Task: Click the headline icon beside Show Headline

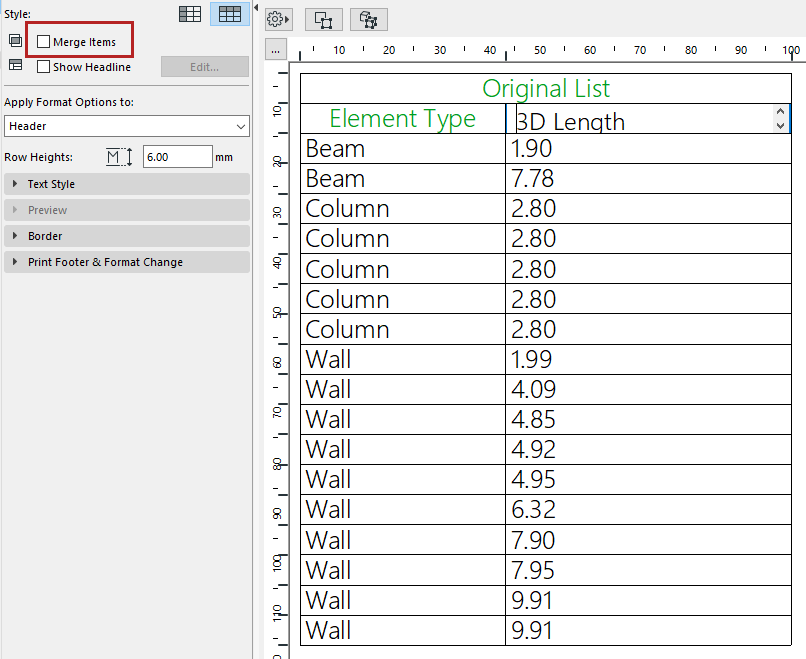Action: point(15,65)
